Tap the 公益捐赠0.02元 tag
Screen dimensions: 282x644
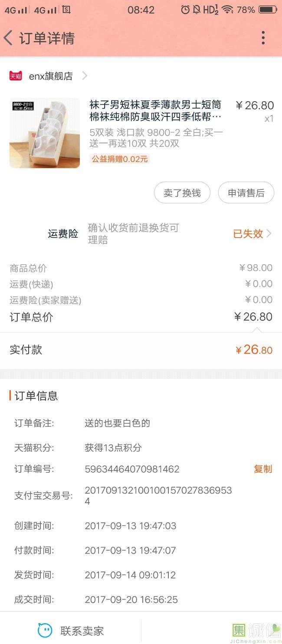120,159
